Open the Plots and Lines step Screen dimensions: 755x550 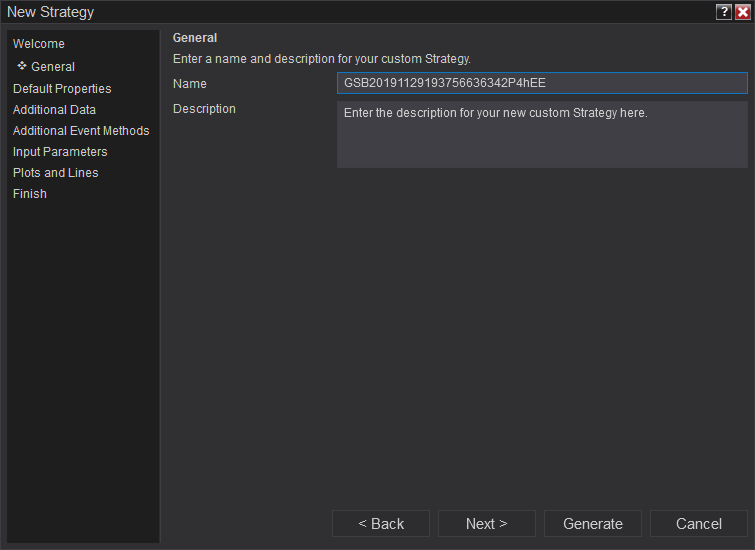coord(55,173)
